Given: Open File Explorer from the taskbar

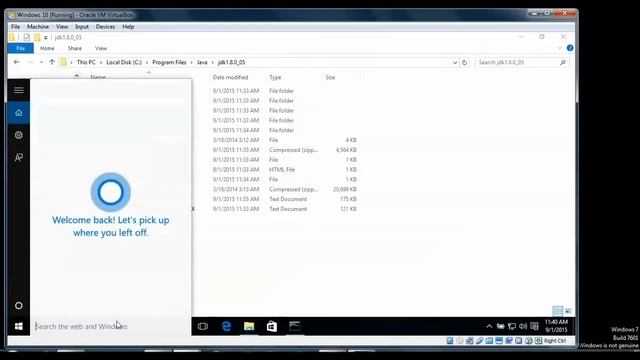Looking at the screenshot, I should click(249, 326).
